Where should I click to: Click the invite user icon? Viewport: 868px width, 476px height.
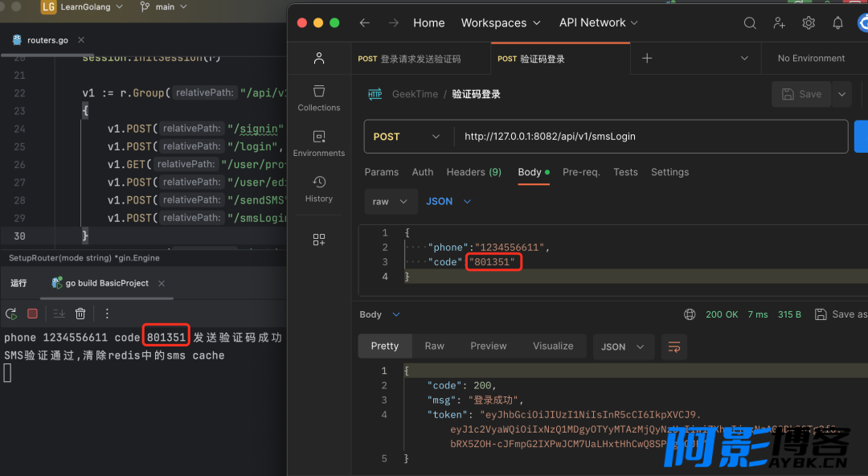tap(779, 23)
